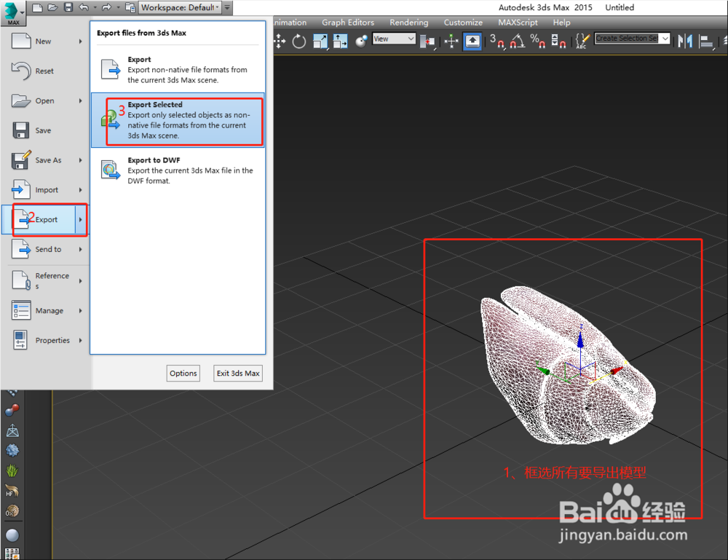Viewport: 728px width, 560px height.
Task: Open the Workspace: Default dropdown
Action: (180, 7)
